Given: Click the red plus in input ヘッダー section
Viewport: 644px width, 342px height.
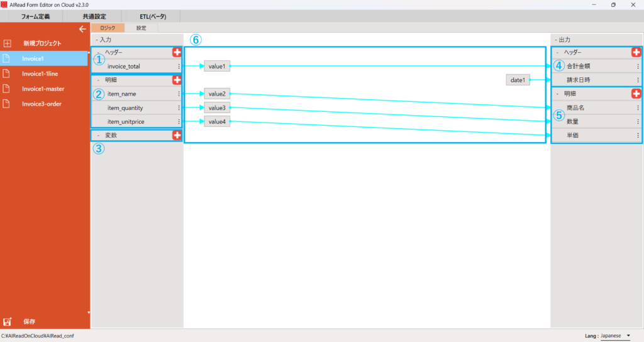Looking at the screenshot, I should pos(177,52).
